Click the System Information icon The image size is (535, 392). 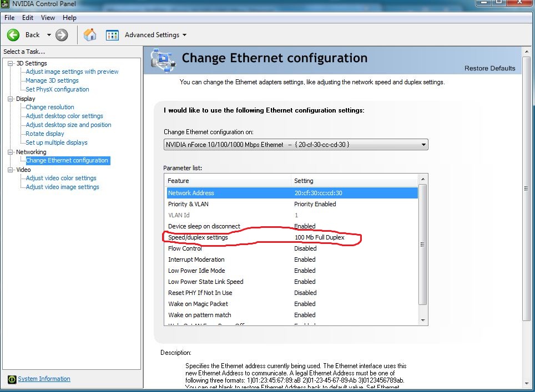click(12, 379)
